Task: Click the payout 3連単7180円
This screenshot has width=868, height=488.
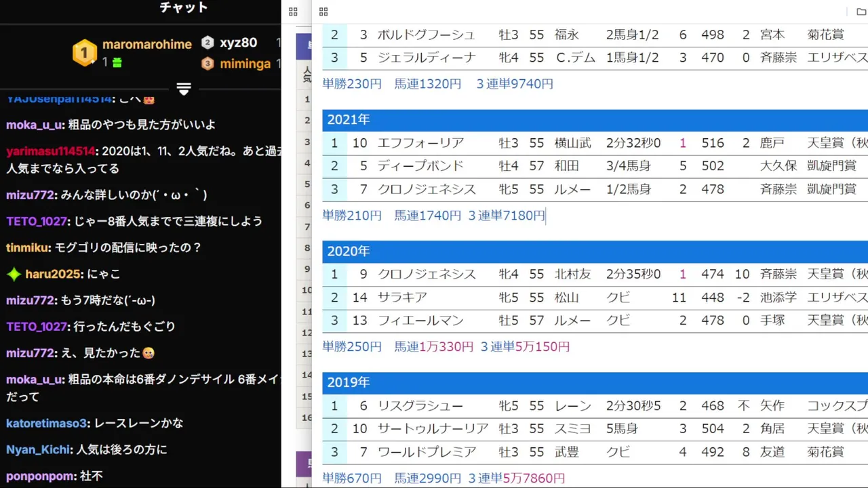Action: (x=507, y=216)
